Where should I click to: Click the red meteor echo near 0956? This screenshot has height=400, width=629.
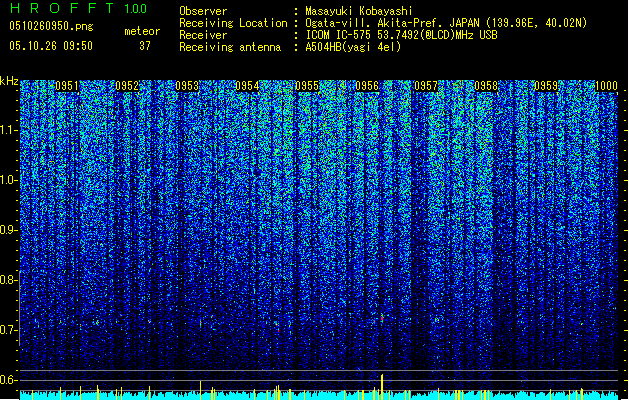tap(382, 318)
